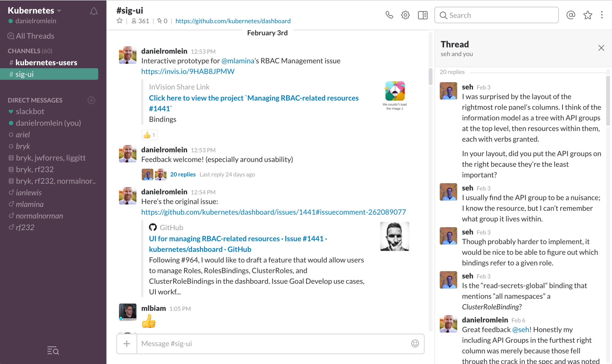Image resolution: width=612 pixels, height=364 pixels.
Task: Open recent mentions with the @ icon
Action: [571, 15]
